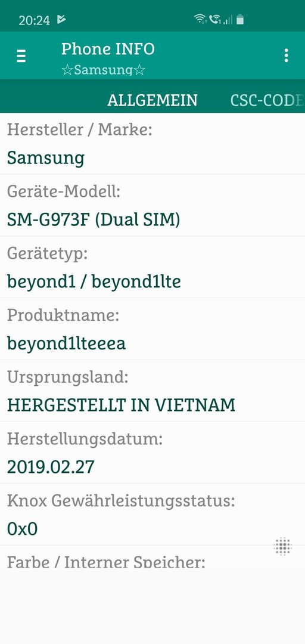305x644 pixels.
Task: Select the Ursprungsland HERGESTELLT IN VIETNAM row
Action: [152, 391]
